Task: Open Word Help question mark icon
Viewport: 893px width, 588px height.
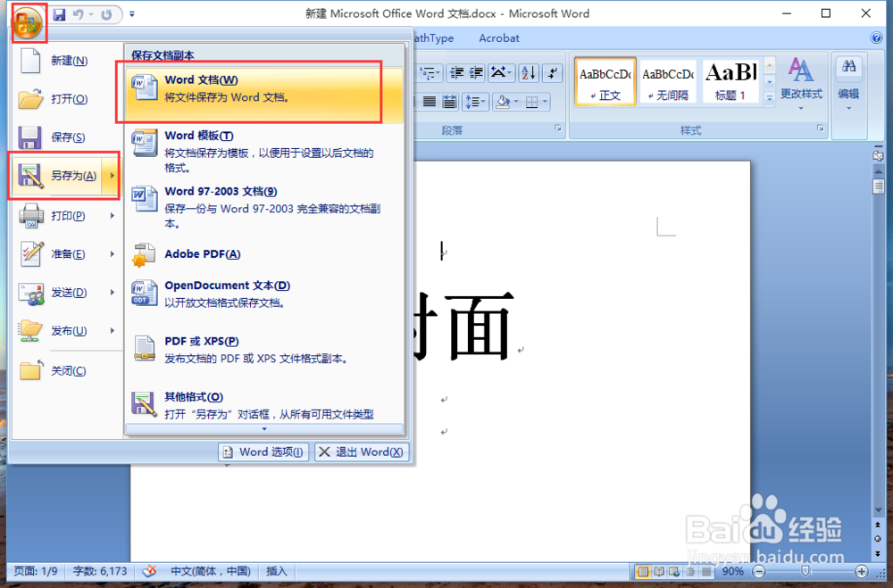Action: coord(877,38)
